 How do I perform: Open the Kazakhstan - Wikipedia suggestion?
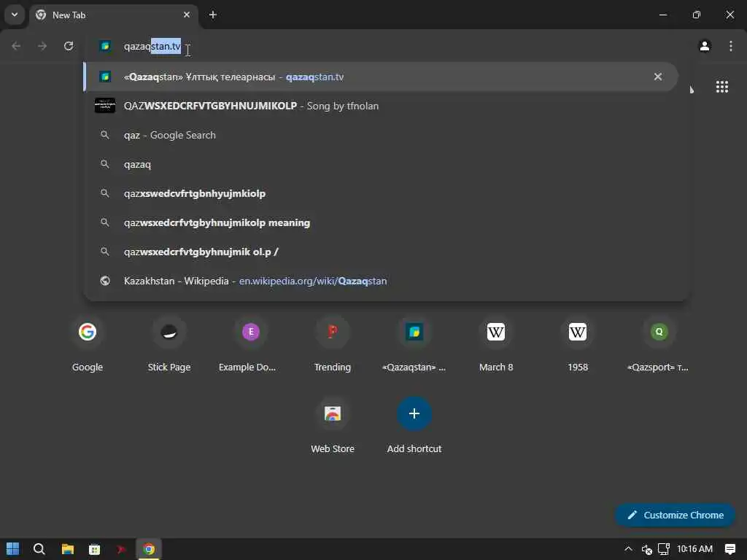tap(380, 281)
